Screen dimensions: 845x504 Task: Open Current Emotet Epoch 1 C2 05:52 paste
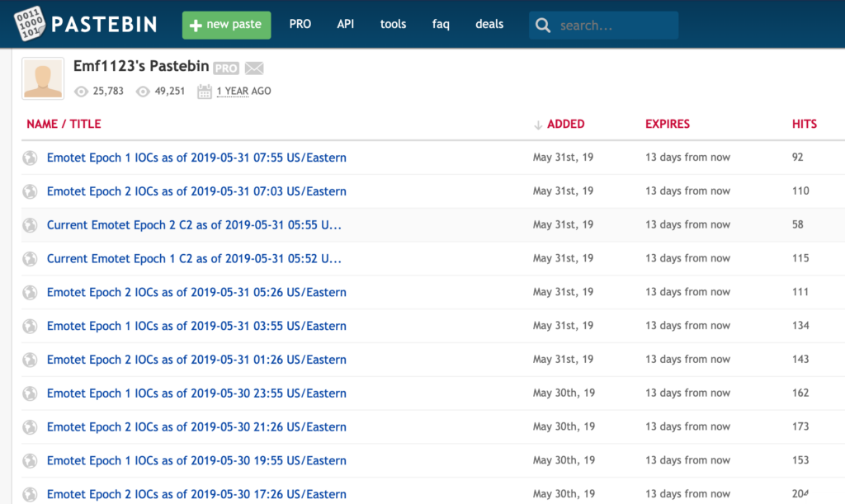(194, 258)
